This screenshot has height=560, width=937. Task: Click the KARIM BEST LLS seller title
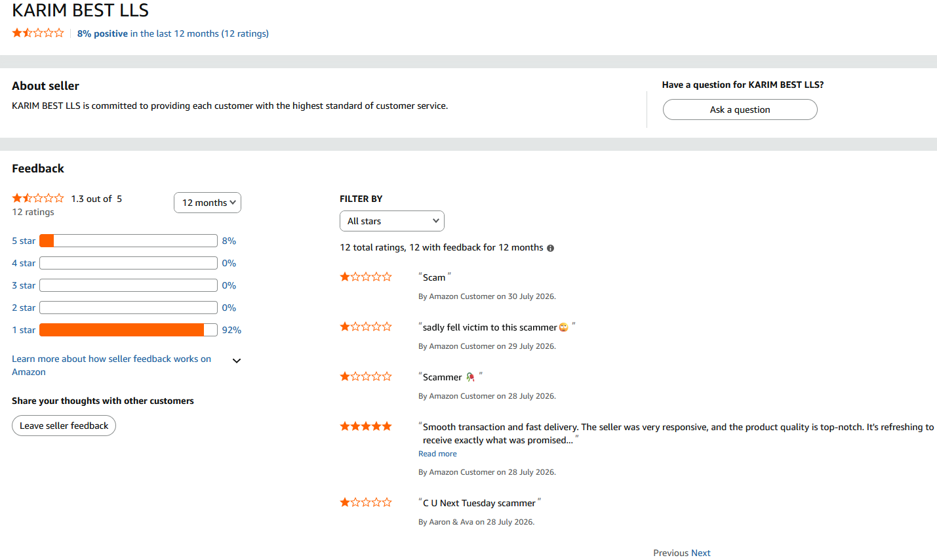[80, 10]
